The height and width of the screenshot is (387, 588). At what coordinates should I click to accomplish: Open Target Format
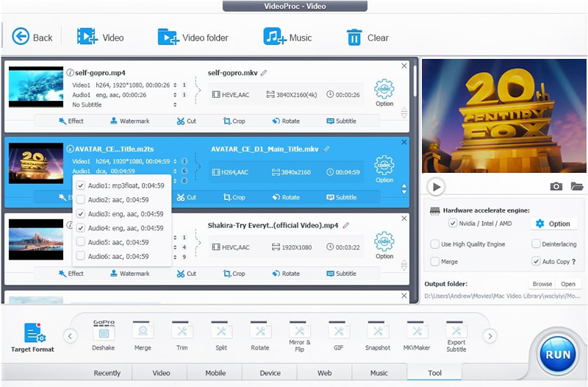[x=32, y=337]
